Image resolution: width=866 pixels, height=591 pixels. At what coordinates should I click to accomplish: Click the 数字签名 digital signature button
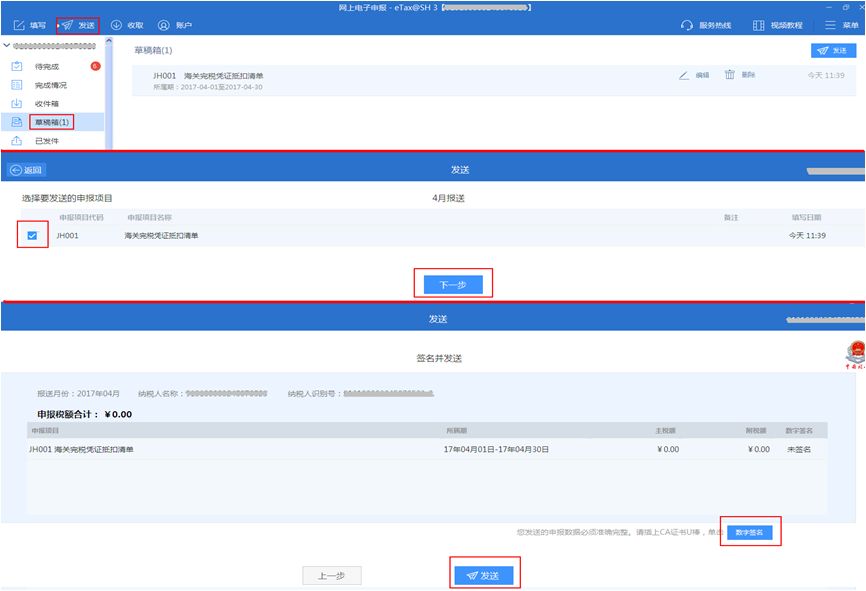[x=750, y=532]
